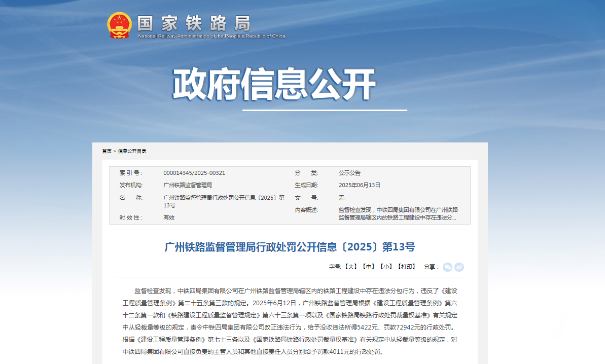Share the notice via WeChat icon
The width and height of the screenshot is (605, 364).
(x=447, y=267)
